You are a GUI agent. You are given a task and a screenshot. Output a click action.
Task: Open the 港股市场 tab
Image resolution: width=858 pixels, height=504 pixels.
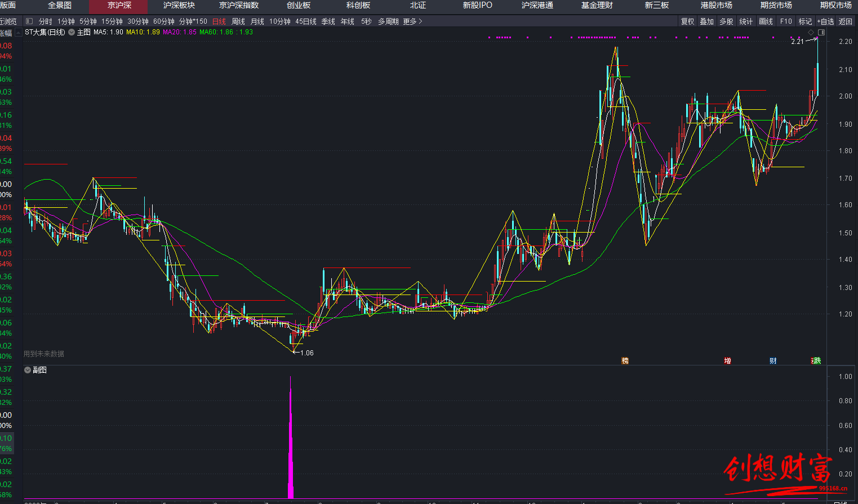(x=717, y=5)
